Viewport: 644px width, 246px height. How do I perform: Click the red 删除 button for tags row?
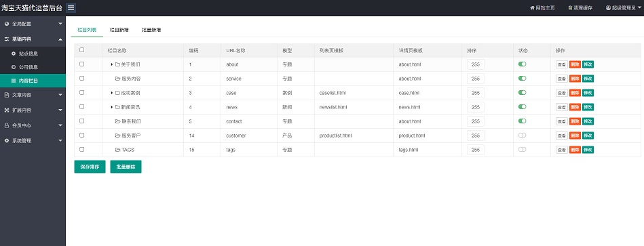point(575,150)
